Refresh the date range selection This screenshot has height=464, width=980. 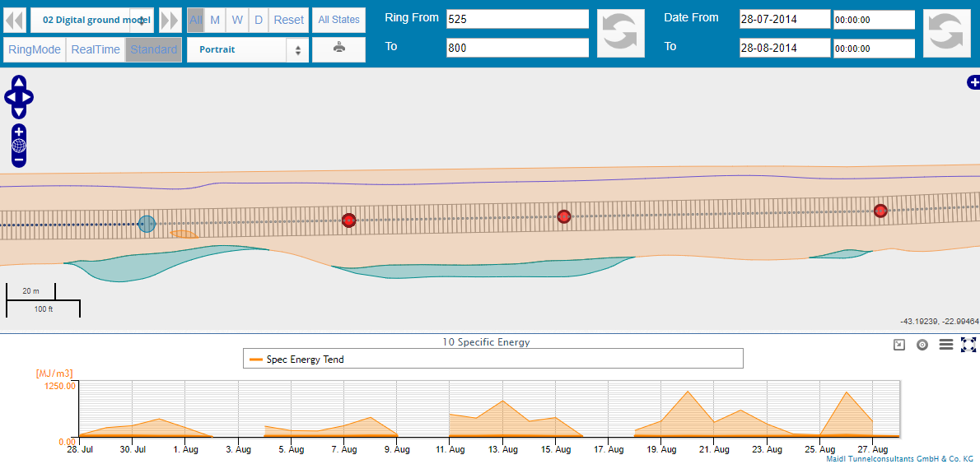pos(946,33)
